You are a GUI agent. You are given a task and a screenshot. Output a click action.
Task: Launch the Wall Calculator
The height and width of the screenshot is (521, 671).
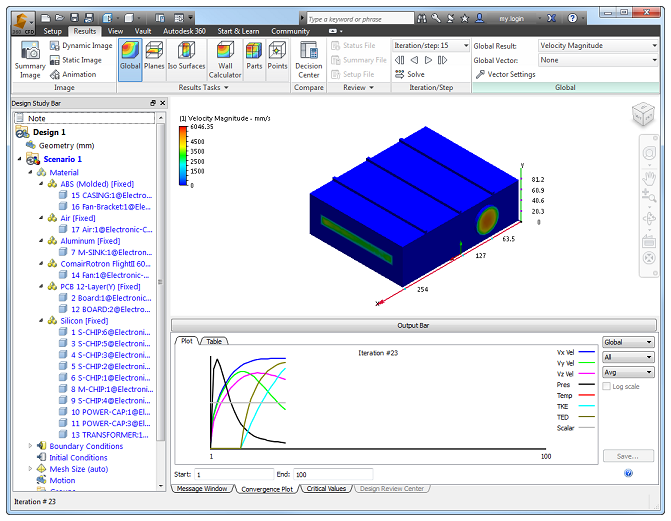[225, 60]
